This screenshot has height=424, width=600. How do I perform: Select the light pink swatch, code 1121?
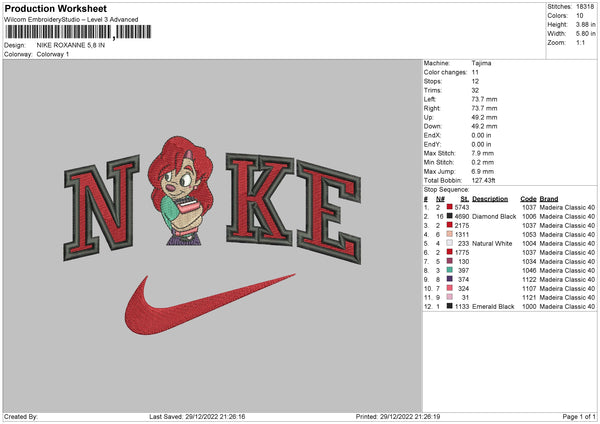pyautogui.click(x=450, y=297)
